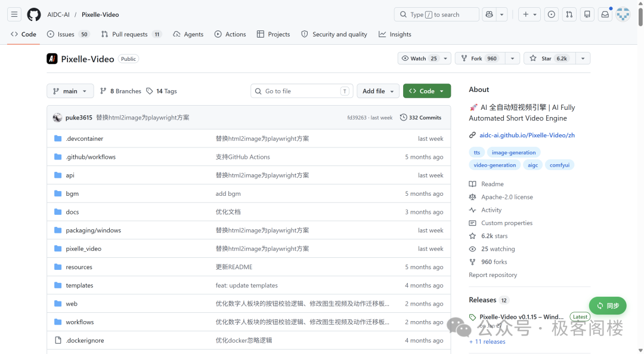The height and width of the screenshot is (354, 644).
Task: Open the web folder
Action: (72, 303)
